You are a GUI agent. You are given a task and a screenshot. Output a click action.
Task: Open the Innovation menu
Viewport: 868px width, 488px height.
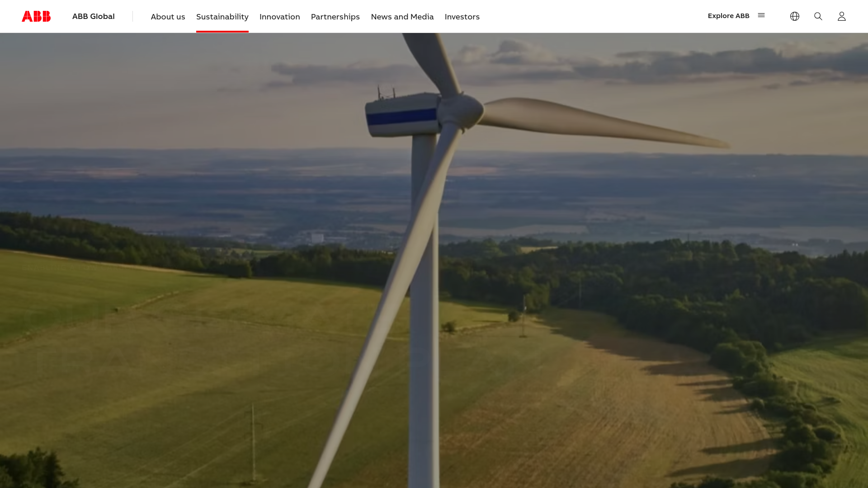click(280, 17)
